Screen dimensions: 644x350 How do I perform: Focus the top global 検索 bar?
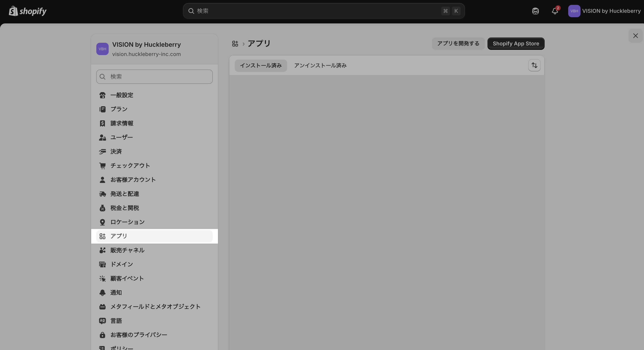(x=324, y=11)
